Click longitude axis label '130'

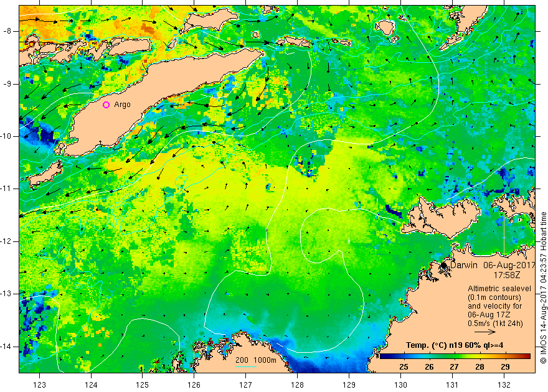coord(400,385)
